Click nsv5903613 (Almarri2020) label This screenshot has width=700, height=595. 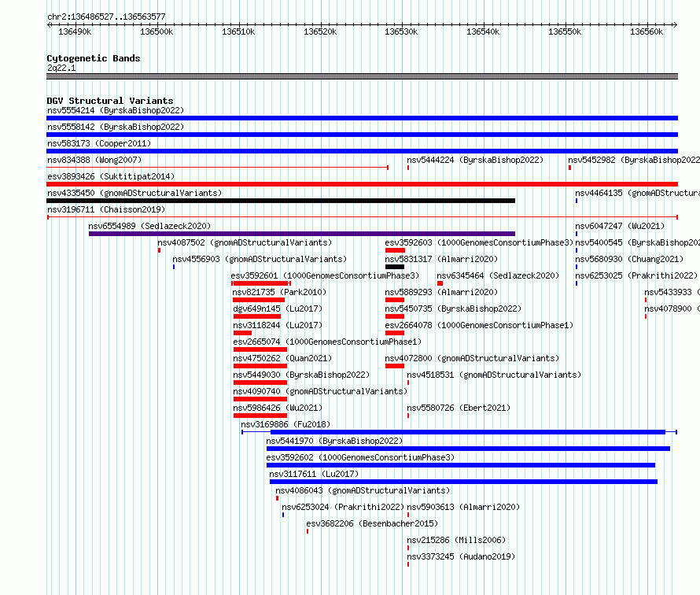pyautogui.click(x=463, y=507)
